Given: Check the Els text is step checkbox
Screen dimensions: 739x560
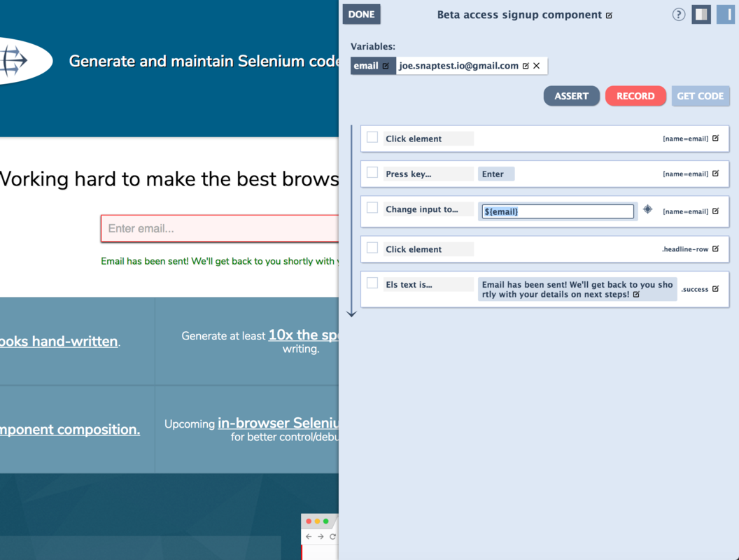Looking at the screenshot, I should click(x=372, y=283).
